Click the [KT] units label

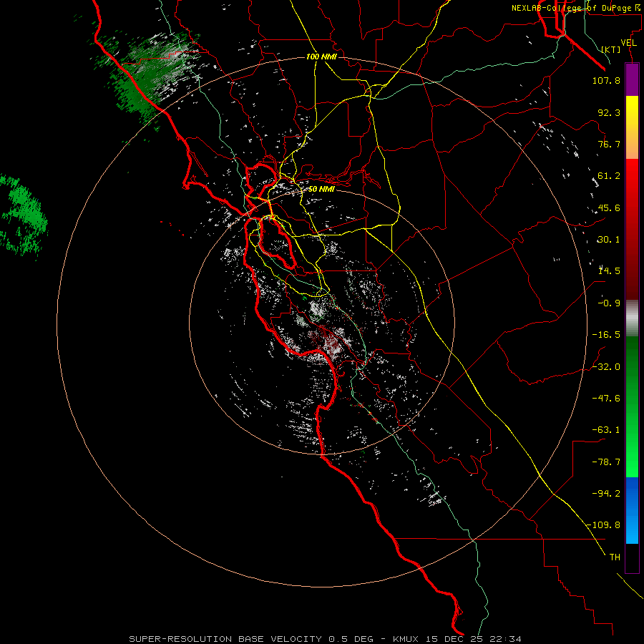[611, 49]
